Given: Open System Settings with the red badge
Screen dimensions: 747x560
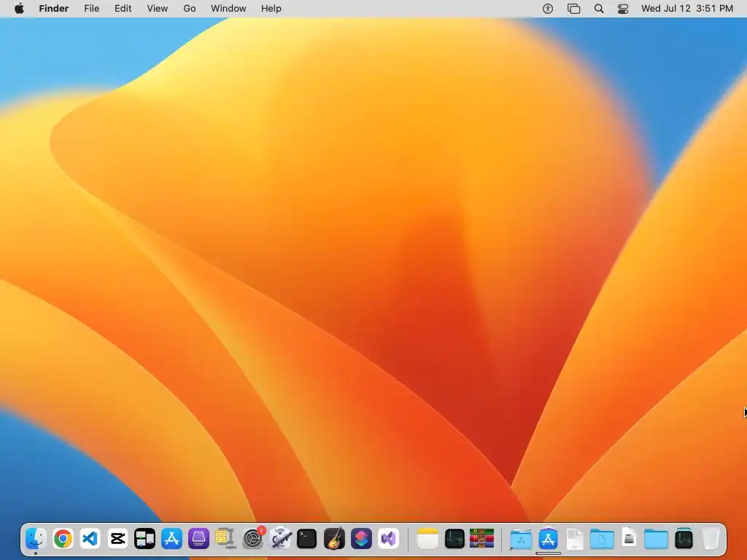Looking at the screenshot, I should pyautogui.click(x=253, y=539).
